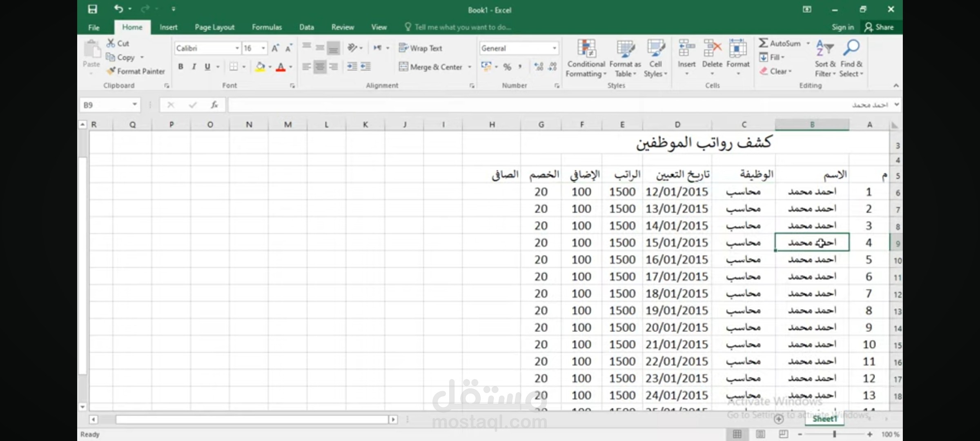Viewport: 980px width, 441px height.
Task: Expand the AutoSum dropdown arrow
Action: (808, 43)
